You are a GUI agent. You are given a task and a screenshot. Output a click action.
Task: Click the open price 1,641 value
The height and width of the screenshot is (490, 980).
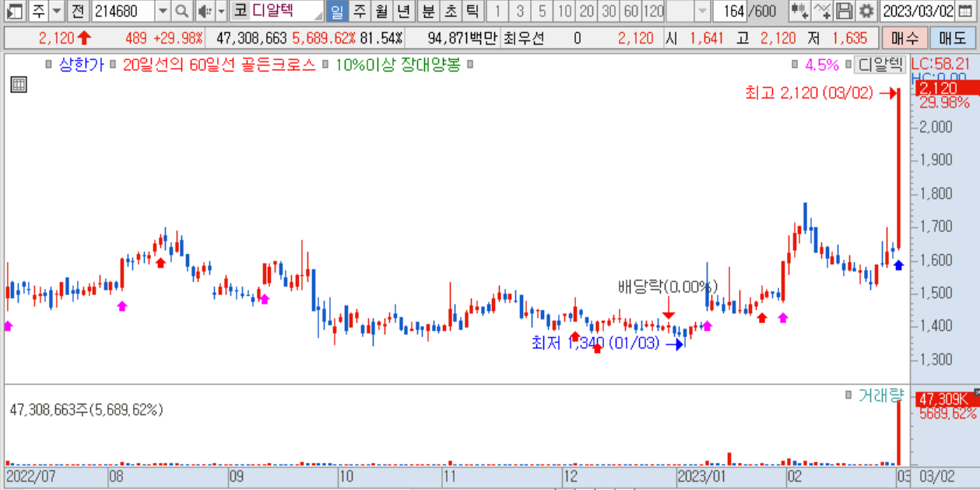707,38
